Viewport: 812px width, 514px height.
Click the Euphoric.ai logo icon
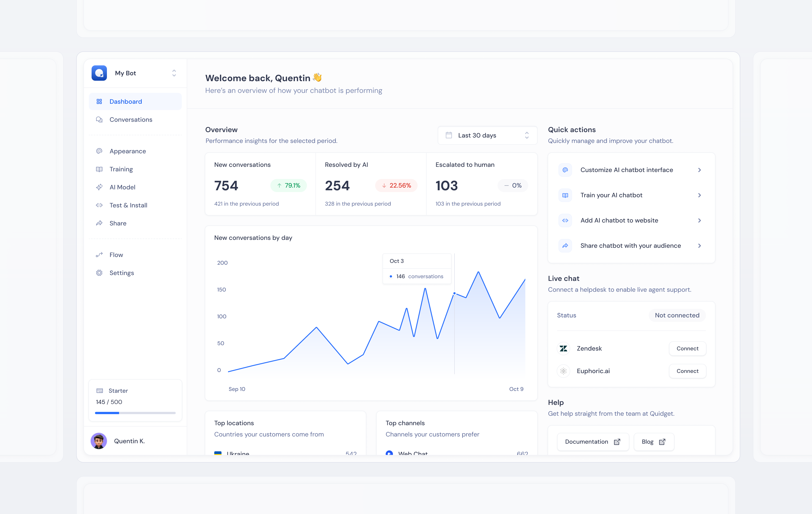(x=563, y=371)
